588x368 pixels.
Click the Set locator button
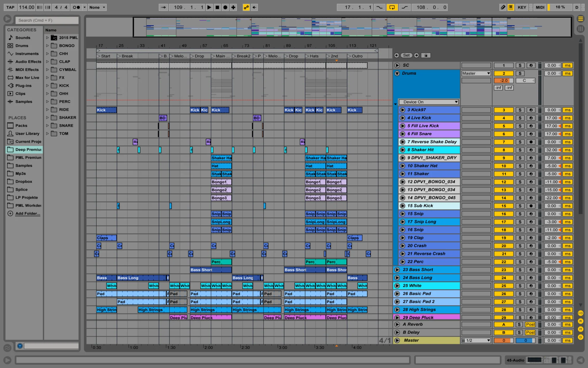coord(406,55)
